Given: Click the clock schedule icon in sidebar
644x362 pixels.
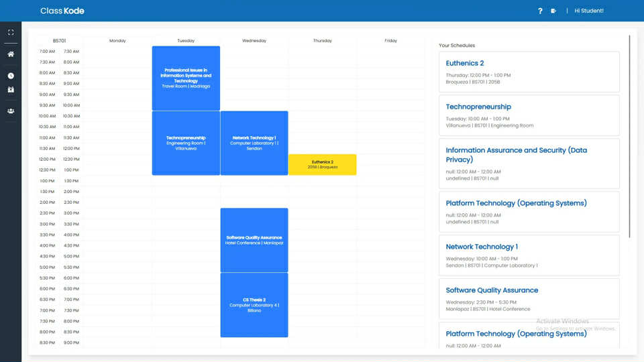Looking at the screenshot, I should coord(11,76).
